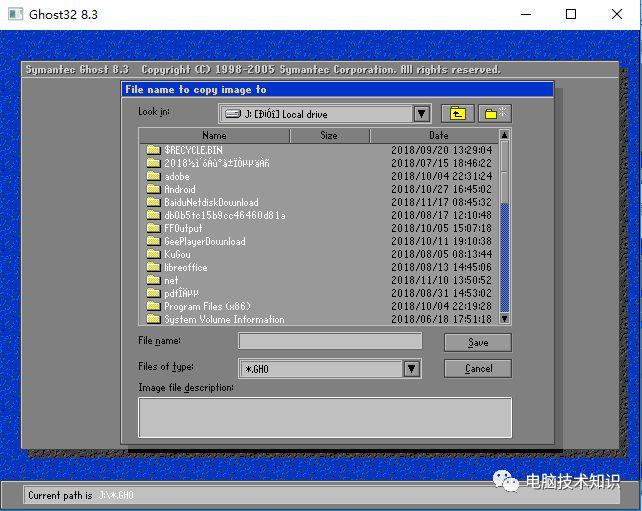
Task: Click the date 2018/10/27 16:45:02
Action: (x=441, y=189)
